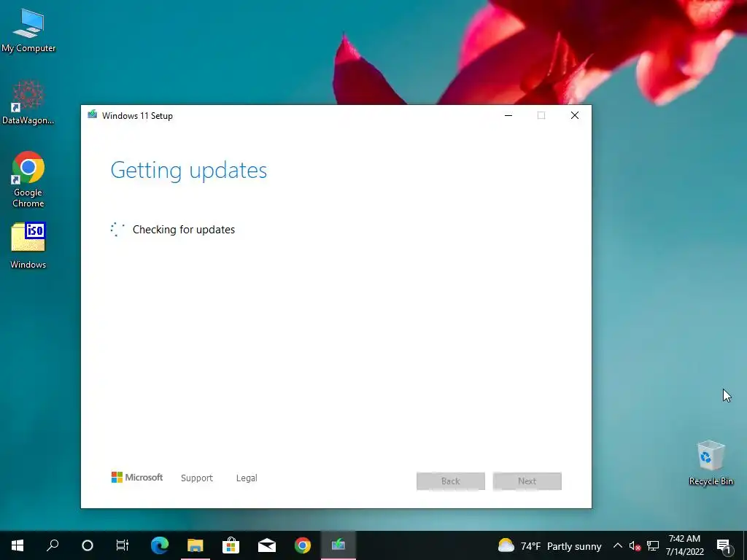The height and width of the screenshot is (560, 747).
Task: Open Microsoft Store from taskbar
Action: pos(231,545)
